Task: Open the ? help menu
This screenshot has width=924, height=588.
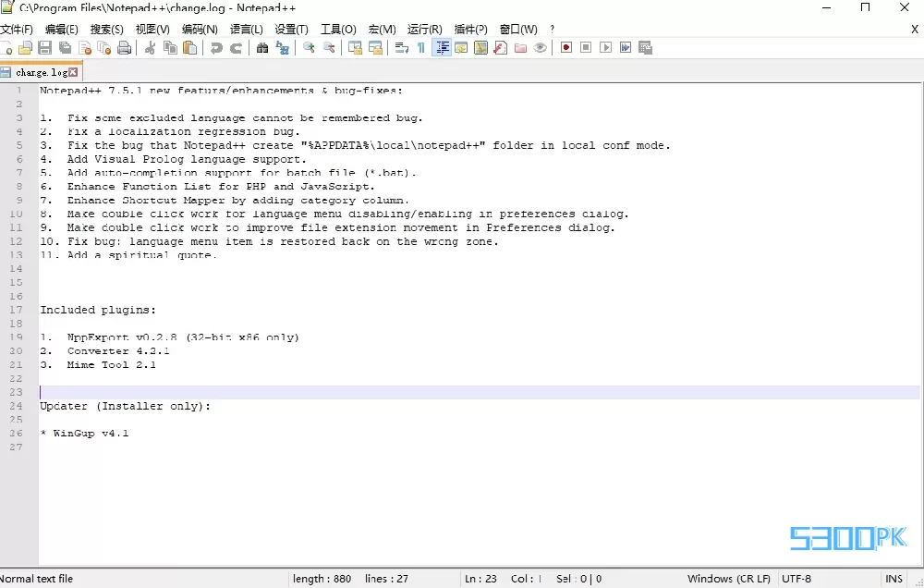Action: pos(553,29)
